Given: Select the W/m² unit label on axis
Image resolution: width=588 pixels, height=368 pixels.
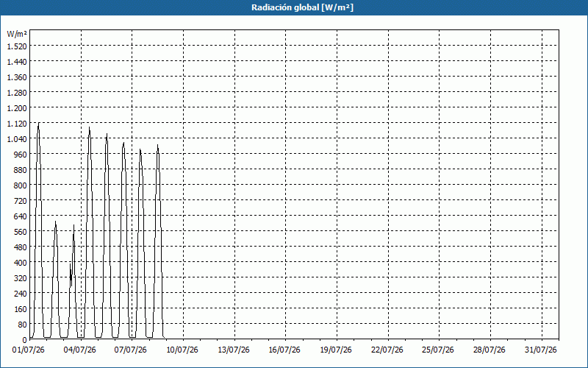Looking at the screenshot, I should pyautogui.click(x=17, y=34).
